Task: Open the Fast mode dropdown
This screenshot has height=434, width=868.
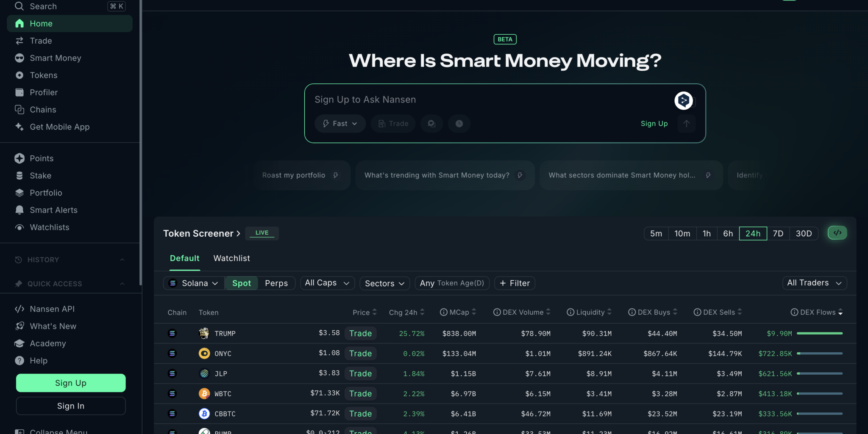Action: click(x=340, y=124)
